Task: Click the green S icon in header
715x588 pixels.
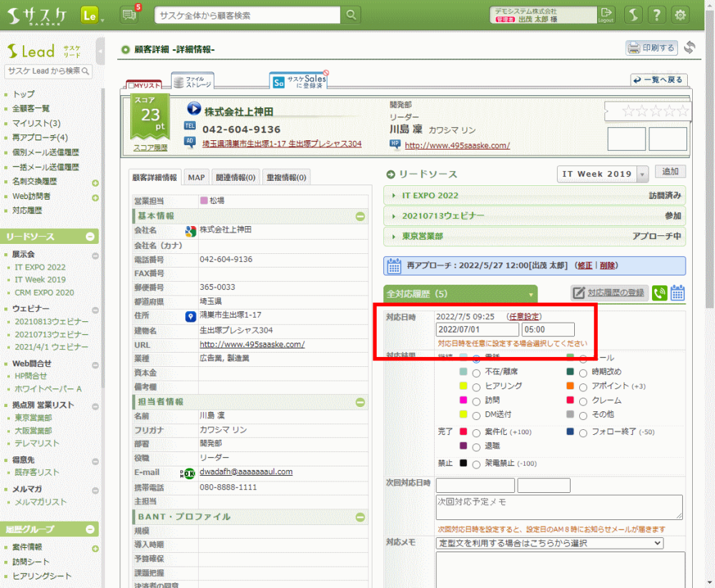Action: [x=633, y=15]
